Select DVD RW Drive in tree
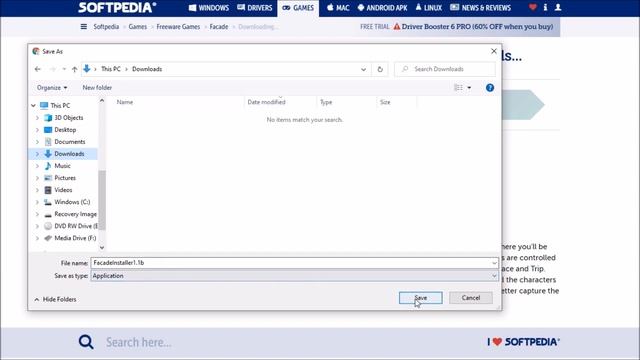The height and width of the screenshot is (360, 640). [x=76, y=226]
